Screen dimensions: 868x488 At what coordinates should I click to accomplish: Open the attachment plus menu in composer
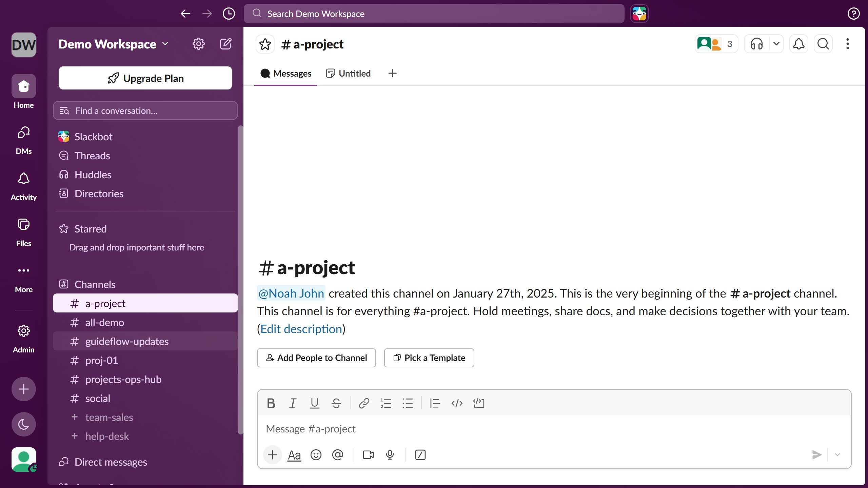(x=272, y=455)
